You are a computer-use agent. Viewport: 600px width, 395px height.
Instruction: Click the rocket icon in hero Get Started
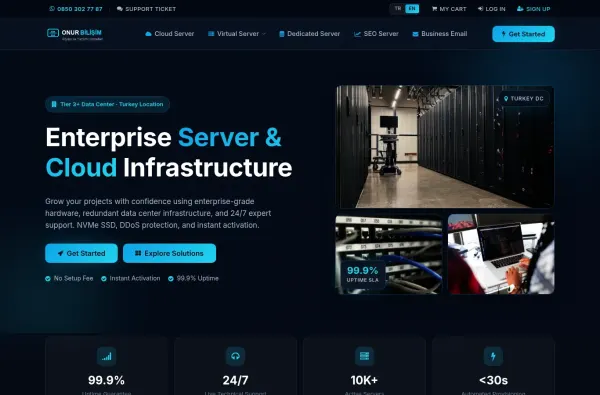pyautogui.click(x=60, y=253)
